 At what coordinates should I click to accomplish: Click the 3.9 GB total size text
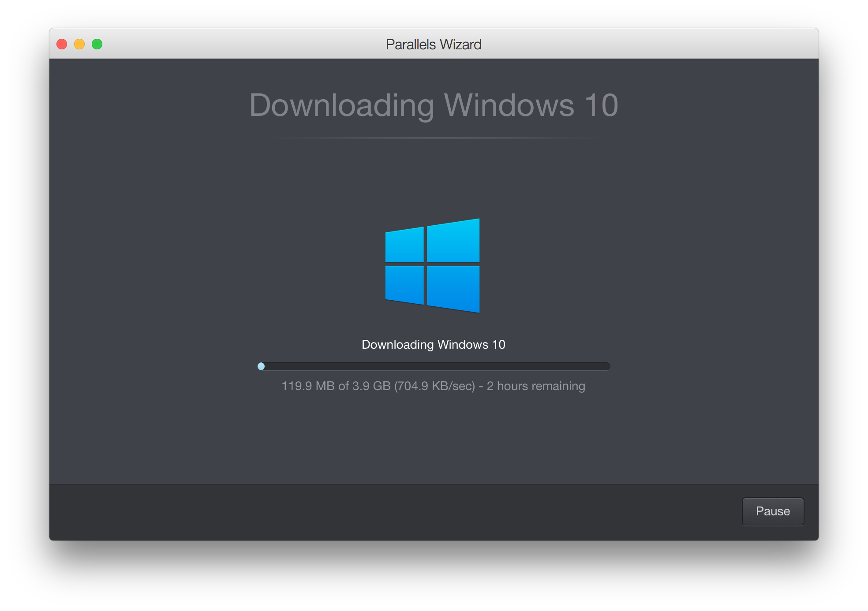coord(371,386)
